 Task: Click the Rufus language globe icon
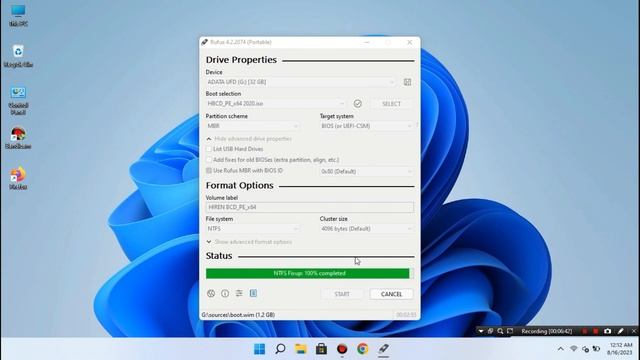click(x=211, y=293)
